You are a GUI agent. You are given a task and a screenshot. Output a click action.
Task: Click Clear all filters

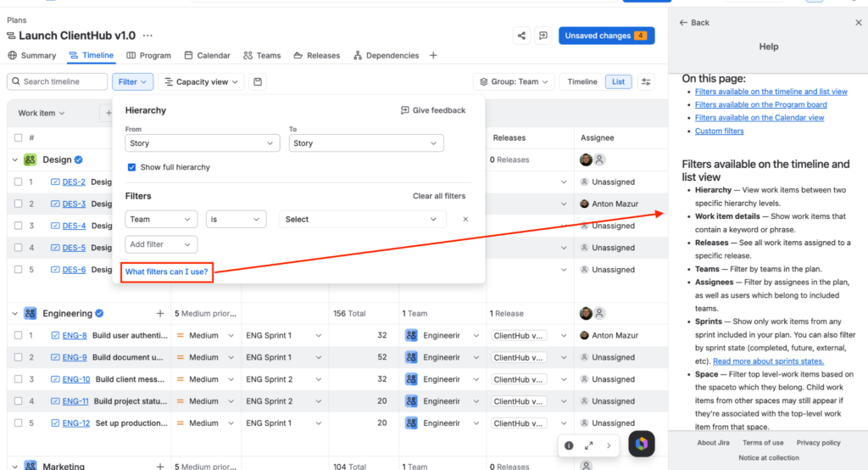439,196
